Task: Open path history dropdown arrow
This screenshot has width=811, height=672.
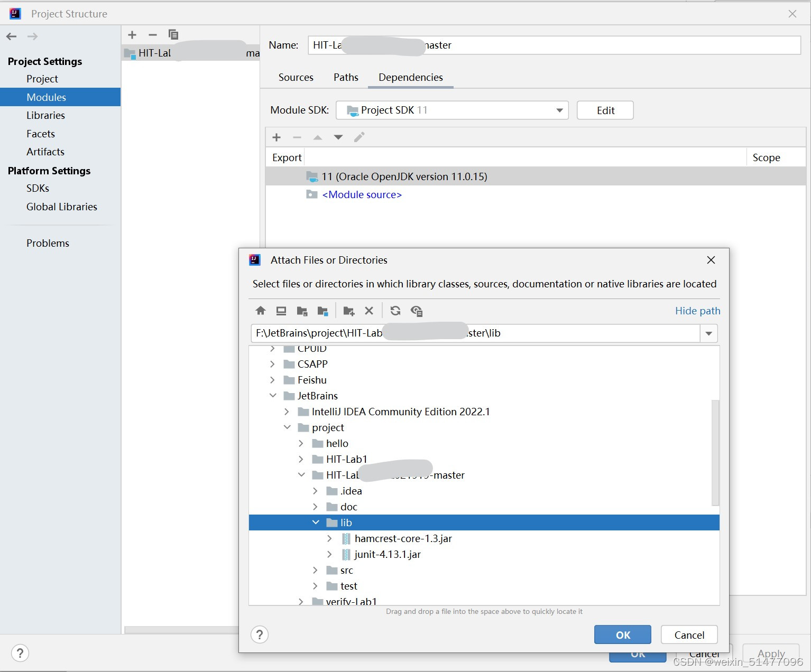Action: coord(709,333)
